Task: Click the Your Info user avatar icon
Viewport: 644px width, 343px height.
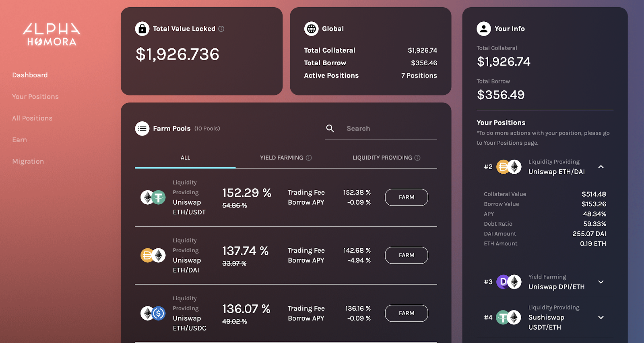Action: point(484,29)
